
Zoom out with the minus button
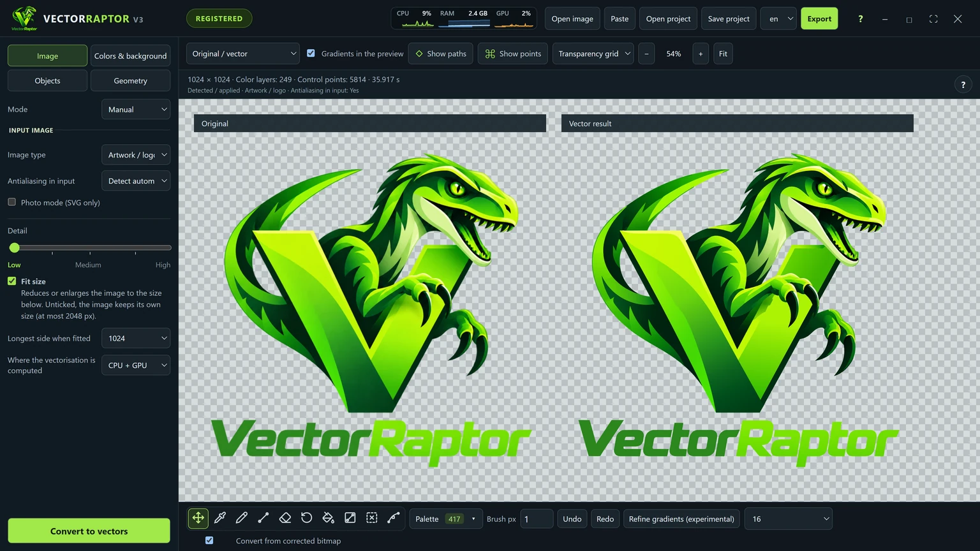(646, 54)
